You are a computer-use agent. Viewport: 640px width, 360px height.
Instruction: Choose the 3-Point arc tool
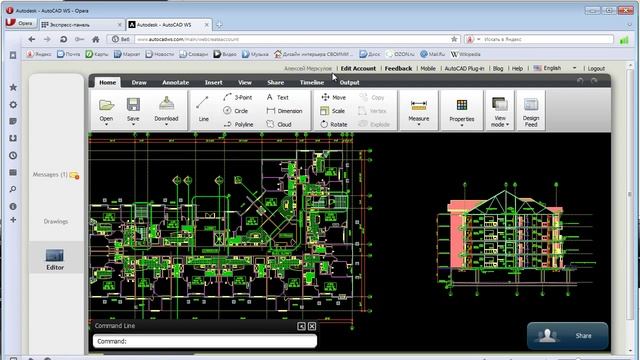coord(238,97)
